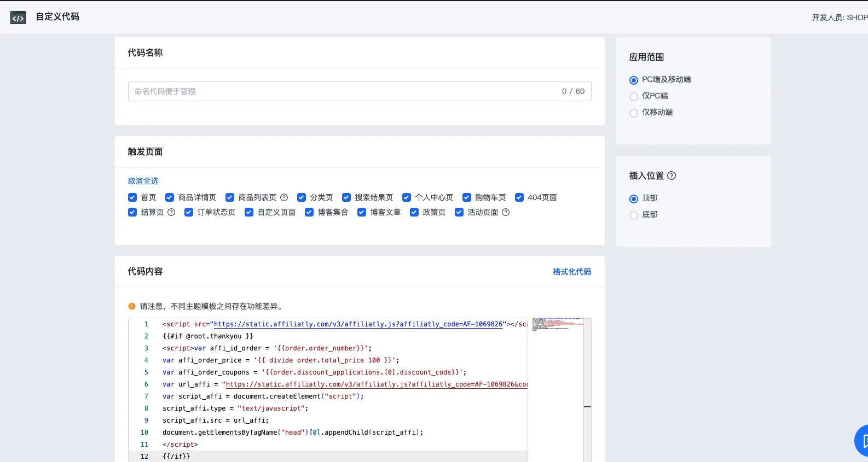Click the orange warning notice icon
Screen dimensions: 868x462
click(132, 306)
